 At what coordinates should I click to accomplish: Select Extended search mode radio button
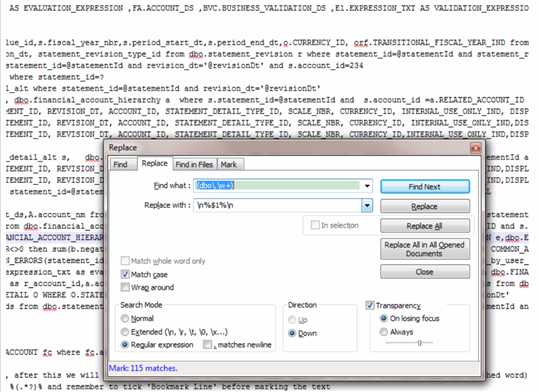[125, 332]
